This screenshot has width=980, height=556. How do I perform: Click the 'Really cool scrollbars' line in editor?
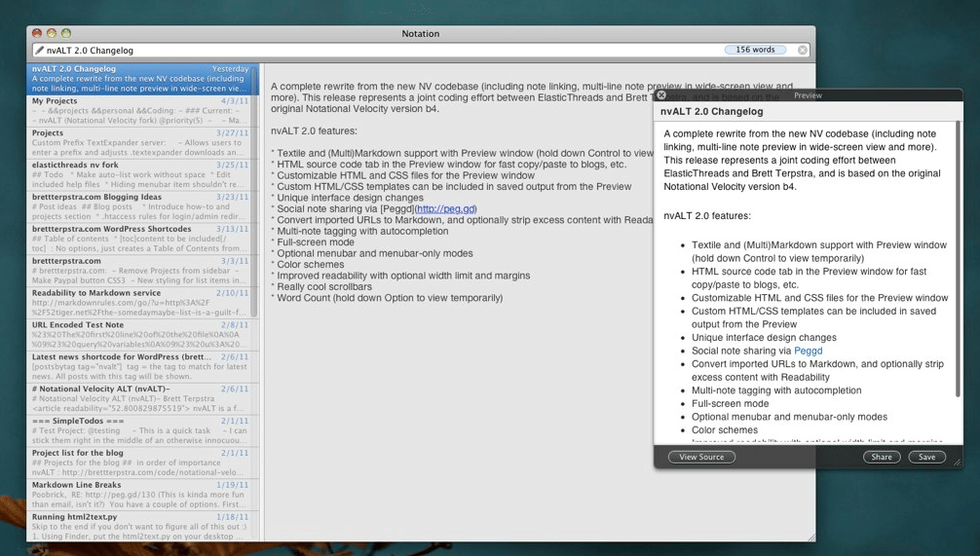(x=321, y=286)
